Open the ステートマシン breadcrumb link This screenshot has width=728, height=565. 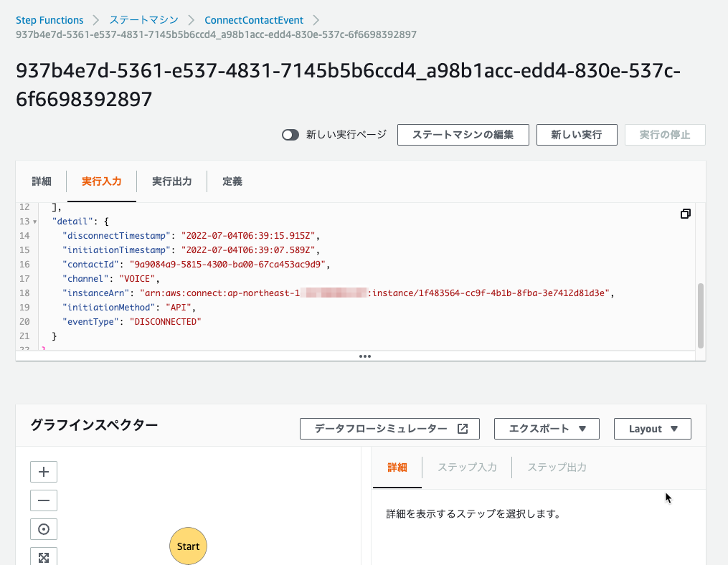(x=144, y=20)
